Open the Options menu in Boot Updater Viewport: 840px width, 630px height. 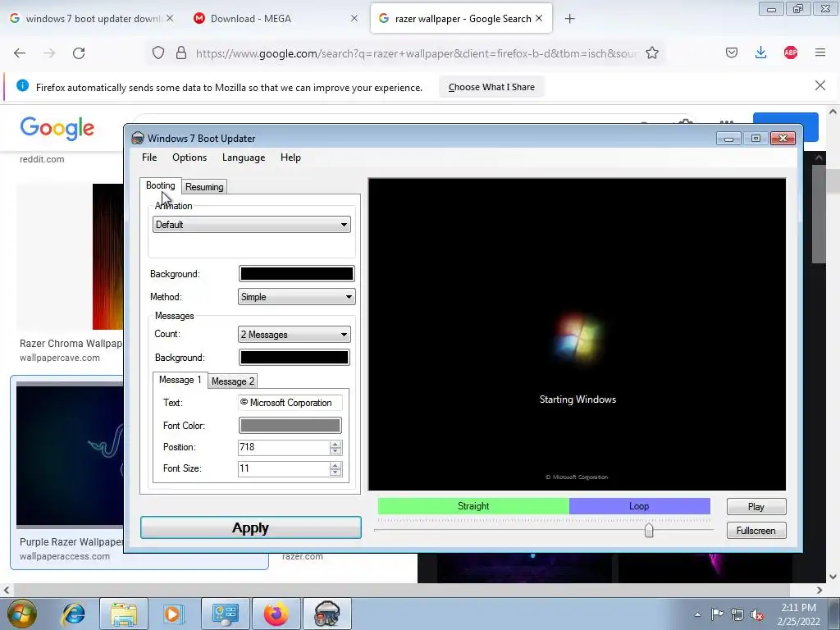point(189,157)
